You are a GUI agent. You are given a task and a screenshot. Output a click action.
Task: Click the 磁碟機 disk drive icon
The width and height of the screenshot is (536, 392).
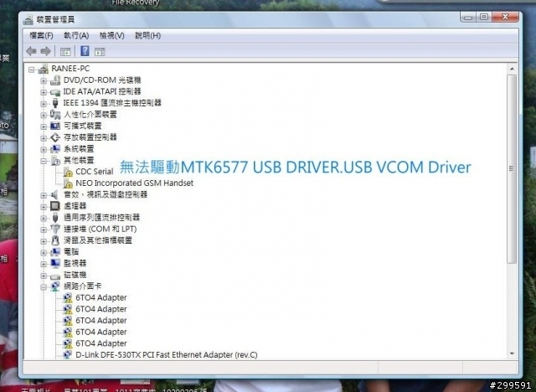coord(55,276)
